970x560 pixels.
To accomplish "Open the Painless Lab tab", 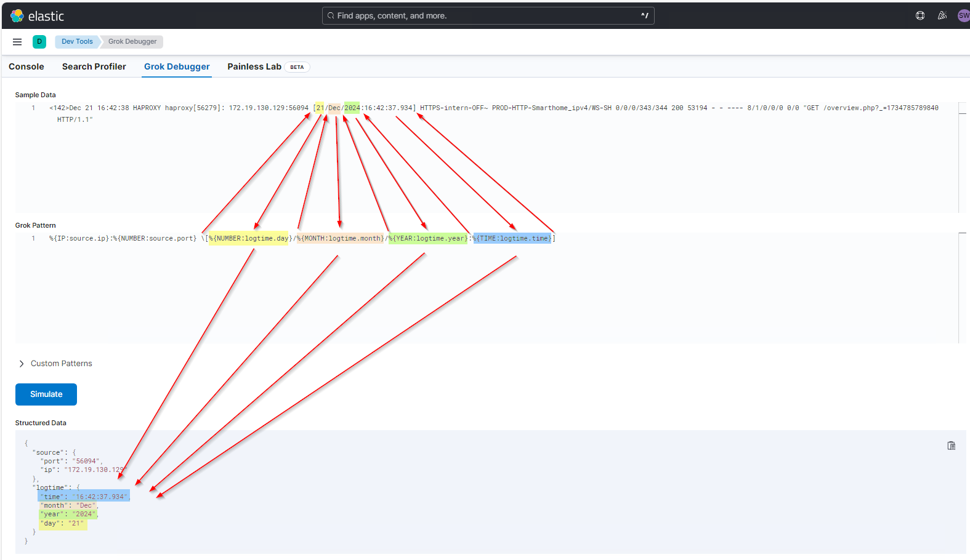I will (254, 66).
